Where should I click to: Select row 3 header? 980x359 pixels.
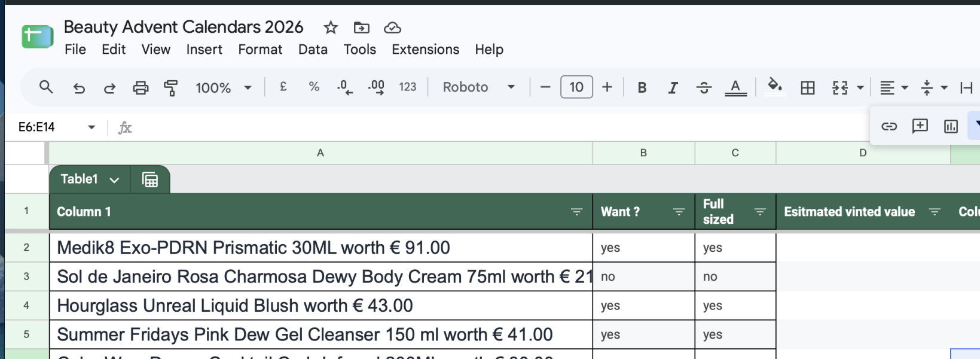pyautogui.click(x=26, y=276)
